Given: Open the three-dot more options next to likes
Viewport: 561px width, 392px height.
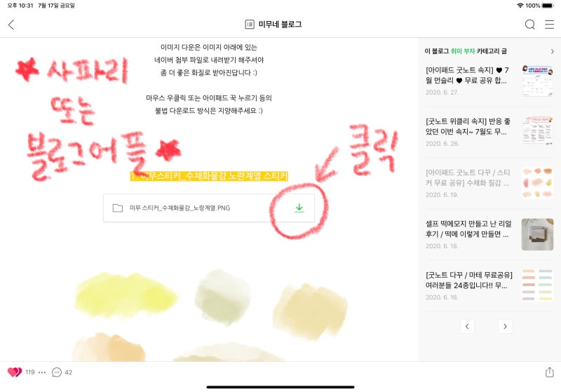Looking at the screenshot, I should point(42,372).
